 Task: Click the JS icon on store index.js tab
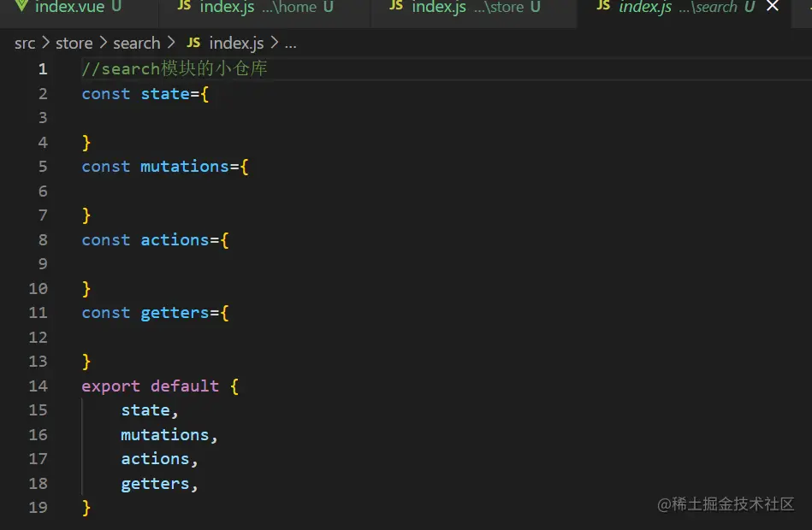(396, 6)
